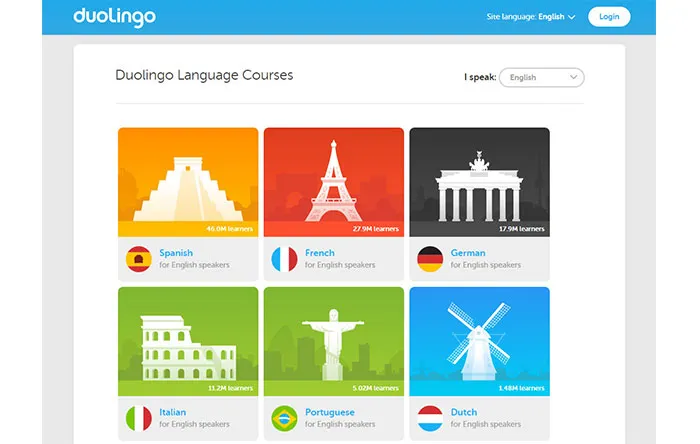Click the Dutch flag icon
Image resolution: width=700 pixels, height=444 pixels.
(430, 418)
